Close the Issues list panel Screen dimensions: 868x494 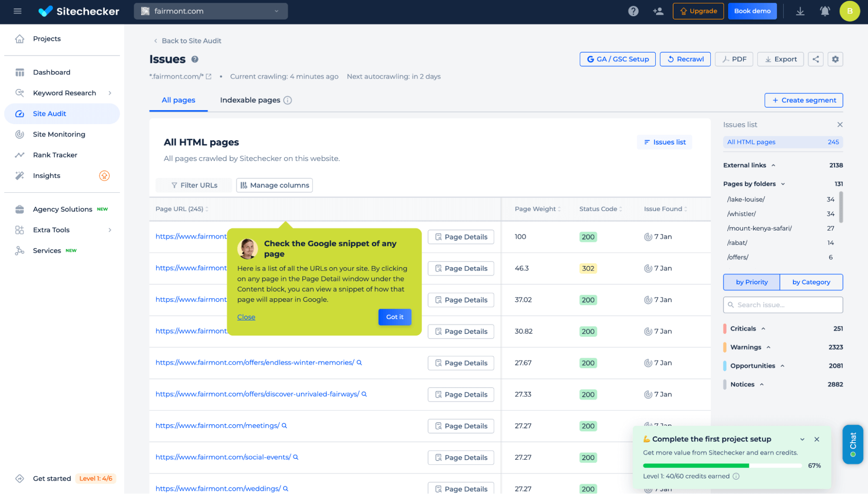click(840, 125)
